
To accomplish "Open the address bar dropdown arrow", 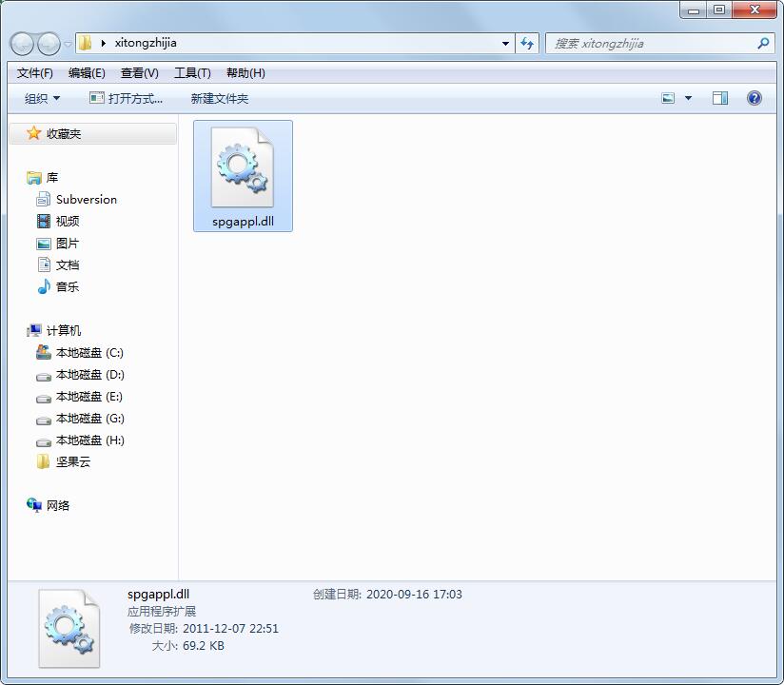I will (x=506, y=43).
